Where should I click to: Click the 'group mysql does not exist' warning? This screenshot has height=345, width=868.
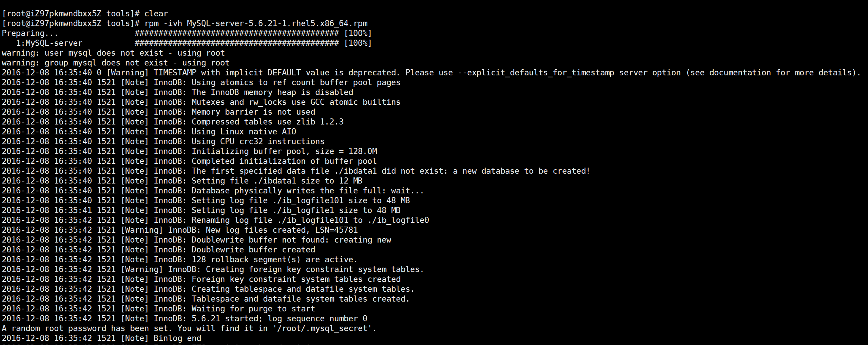[115, 63]
